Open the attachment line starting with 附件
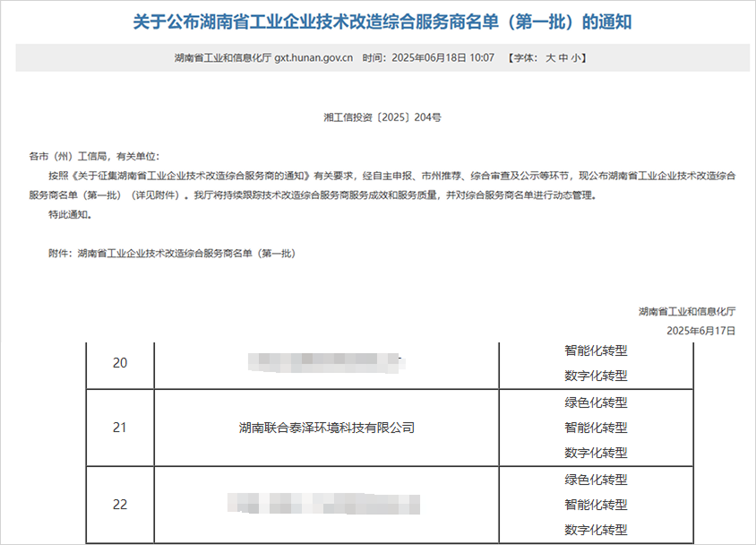Viewport: 756px width, 545px height. point(171,254)
